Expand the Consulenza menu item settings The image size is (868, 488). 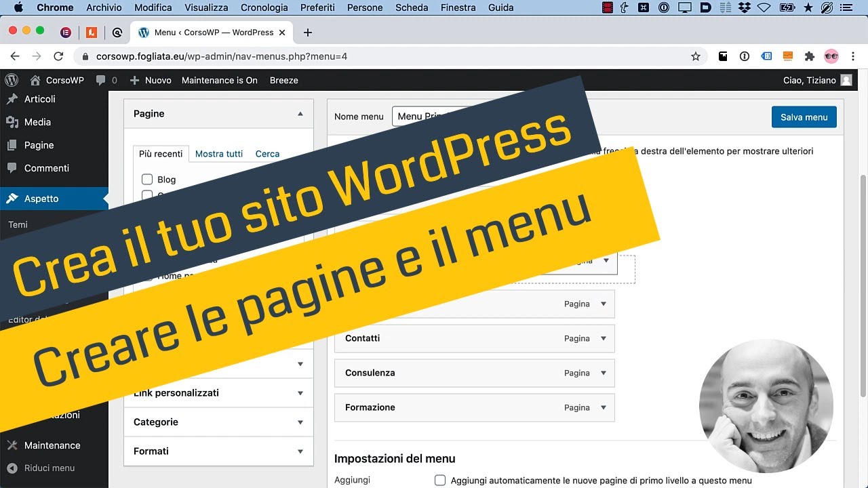pos(604,373)
